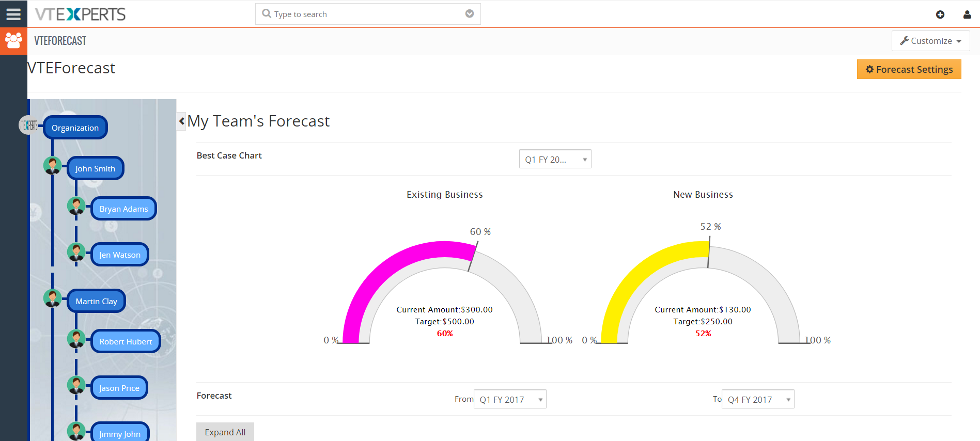Screen dimensions: 980x441
Task: Open the hamburger main menu
Action: pyautogui.click(x=13, y=14)
